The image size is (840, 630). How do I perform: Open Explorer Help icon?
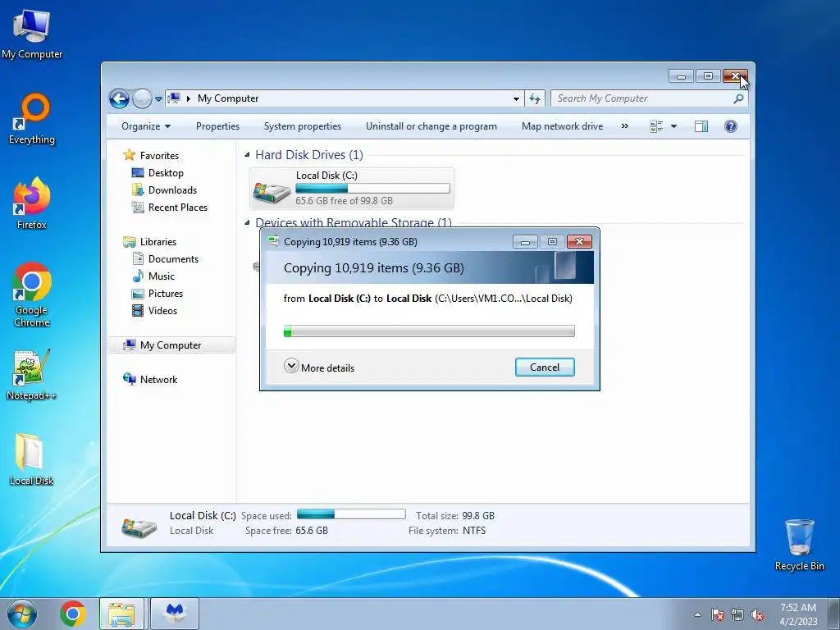(x=730, y=126)
